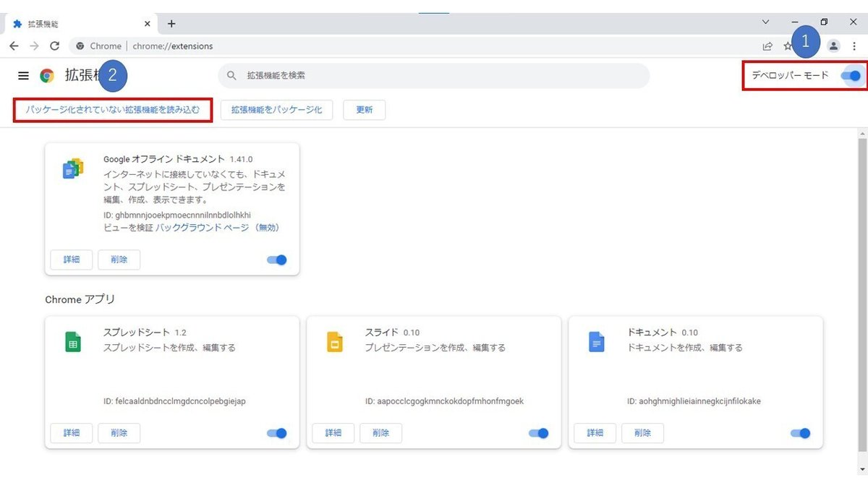Toggle デベロッパー モード switch
The width and height of the screenshot is (868, 488).
coord(851,75)
